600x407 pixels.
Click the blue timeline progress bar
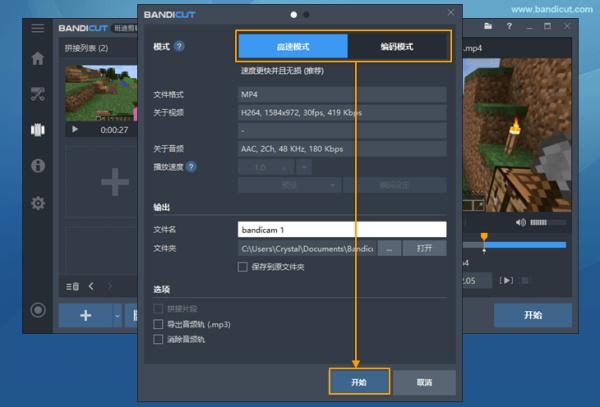[x=525, y=245]
